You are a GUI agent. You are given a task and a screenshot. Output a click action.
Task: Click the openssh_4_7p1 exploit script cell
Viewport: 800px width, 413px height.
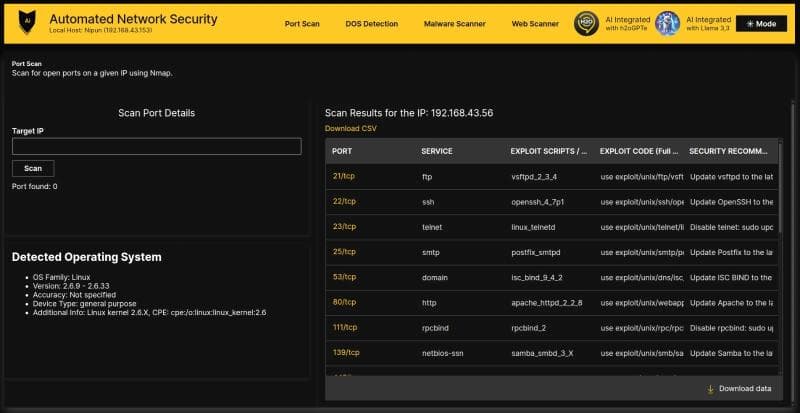click(x=537, y=202)
